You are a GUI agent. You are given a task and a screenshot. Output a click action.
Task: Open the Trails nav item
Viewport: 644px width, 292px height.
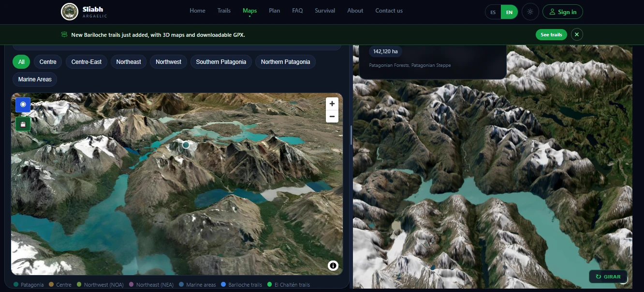(x=224, y=11)
